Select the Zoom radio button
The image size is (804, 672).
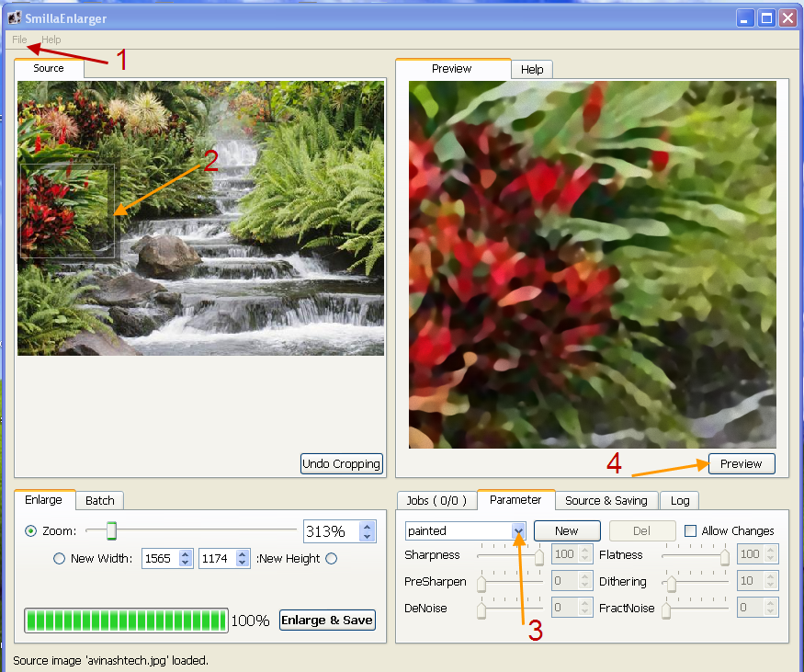tap(30, 531)
